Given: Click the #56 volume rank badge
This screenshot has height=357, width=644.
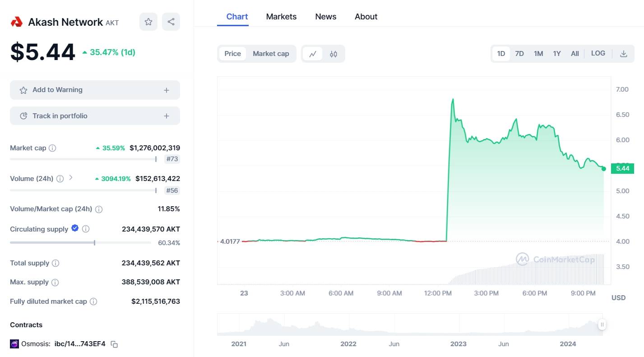Looking at the screenshot, I should click(x=172, y=190).
